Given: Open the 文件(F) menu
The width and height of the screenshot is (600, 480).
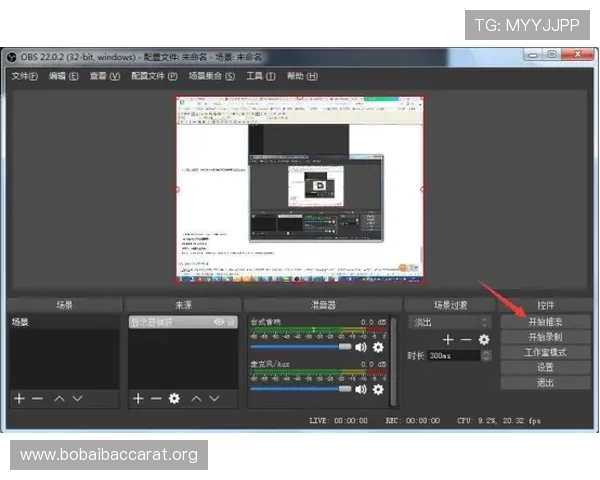Looking at the screenshot, I should [x=24, y=76].
